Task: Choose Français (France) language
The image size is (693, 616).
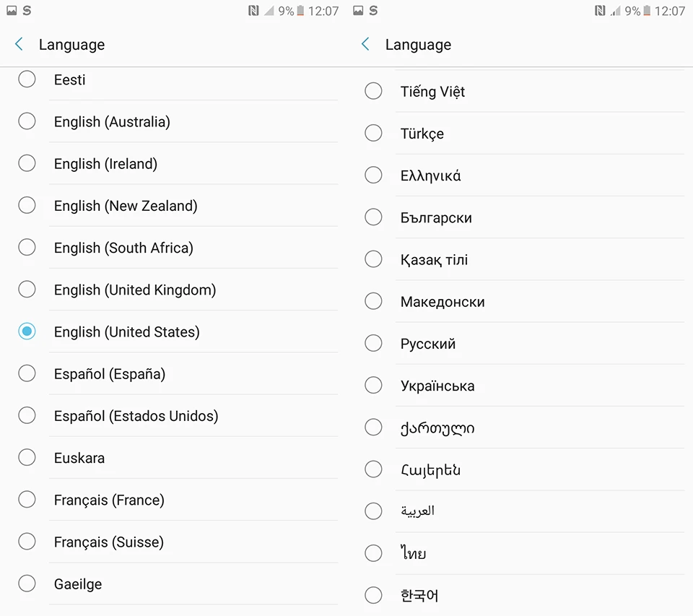Action: (x=173, y=500)
